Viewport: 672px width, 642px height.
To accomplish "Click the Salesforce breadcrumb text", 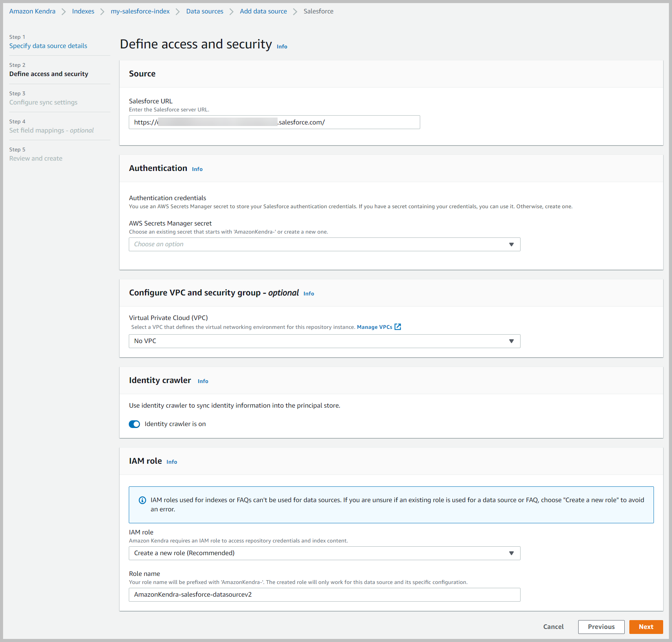I will coord(318,11).
